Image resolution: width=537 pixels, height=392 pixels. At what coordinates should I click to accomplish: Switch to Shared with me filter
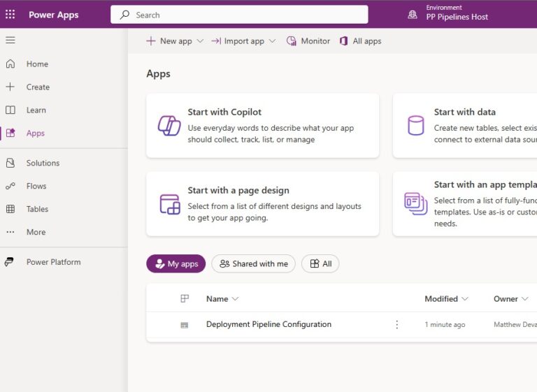pos(253,264)
